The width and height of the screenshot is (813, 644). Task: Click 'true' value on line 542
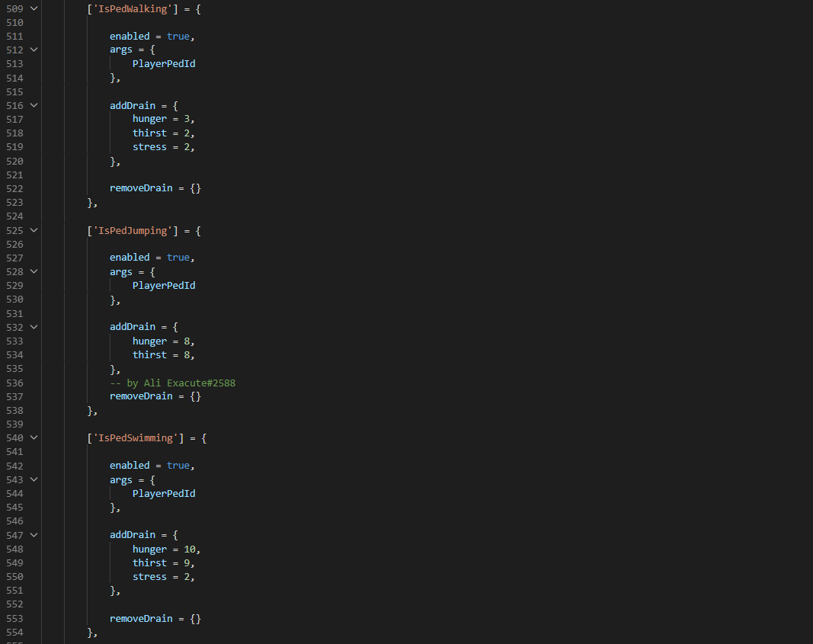click(x=178, y=466)
